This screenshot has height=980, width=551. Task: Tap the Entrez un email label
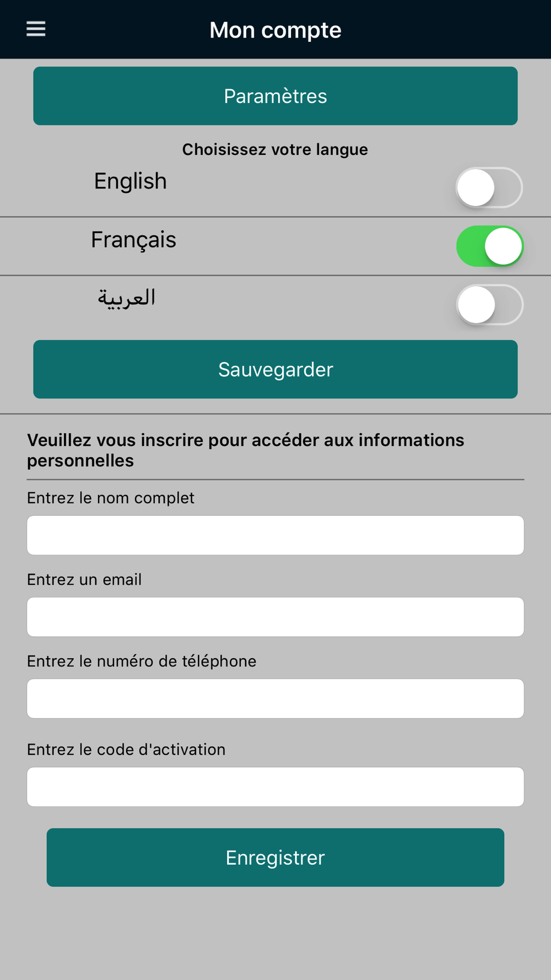point(84,579)
